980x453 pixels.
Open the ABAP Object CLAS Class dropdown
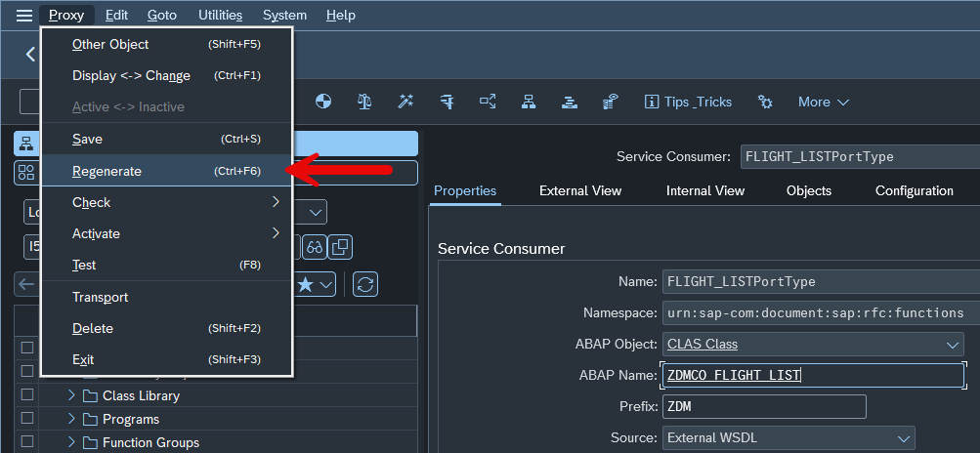(813, 344)
